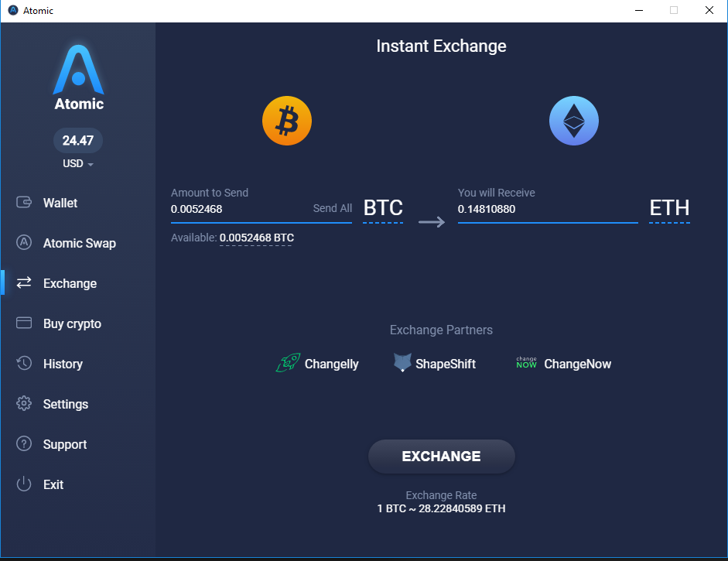Go to Atomic Swap page

80,243
